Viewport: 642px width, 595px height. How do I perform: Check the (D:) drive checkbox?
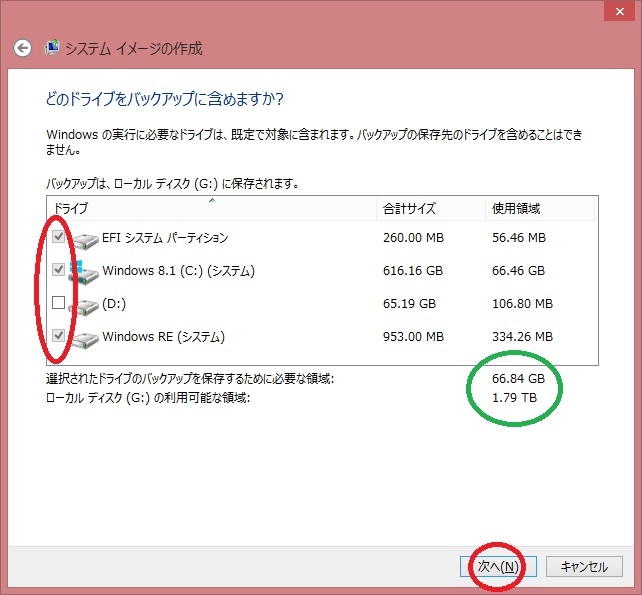pyautogui.click(x=59, y=303)
